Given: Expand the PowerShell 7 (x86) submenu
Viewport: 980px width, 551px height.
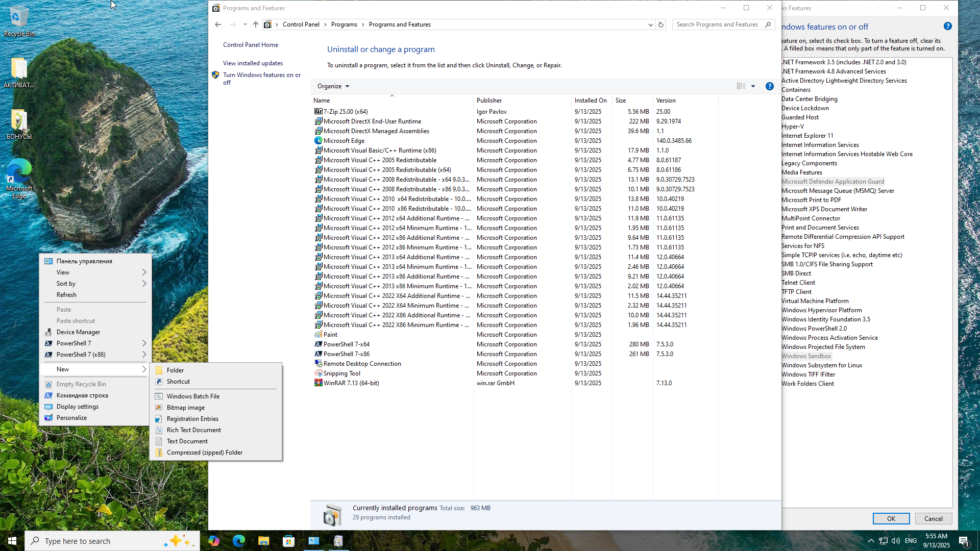Looking at the screenshot, I should pos(96,355).
